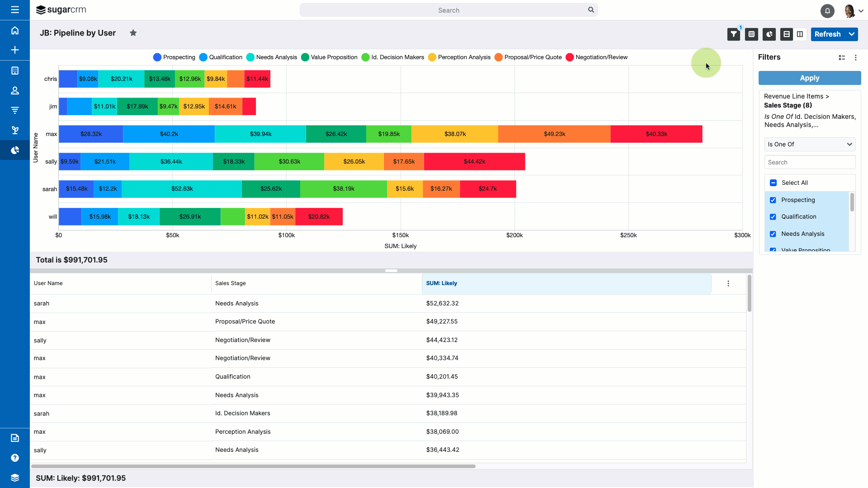Open the Is One Of operator dropdown
The height and width of the screenshot is (488, 868).
pos(809,145)
